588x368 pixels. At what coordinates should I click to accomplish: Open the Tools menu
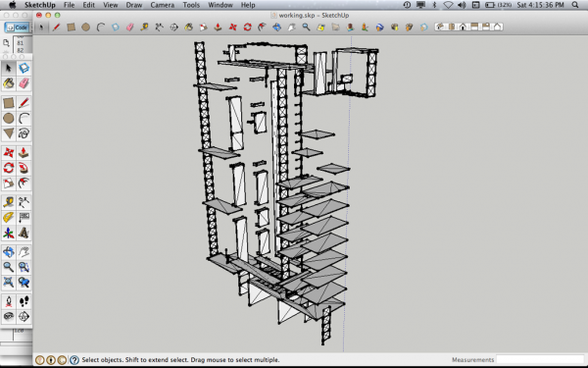point(191,5)
